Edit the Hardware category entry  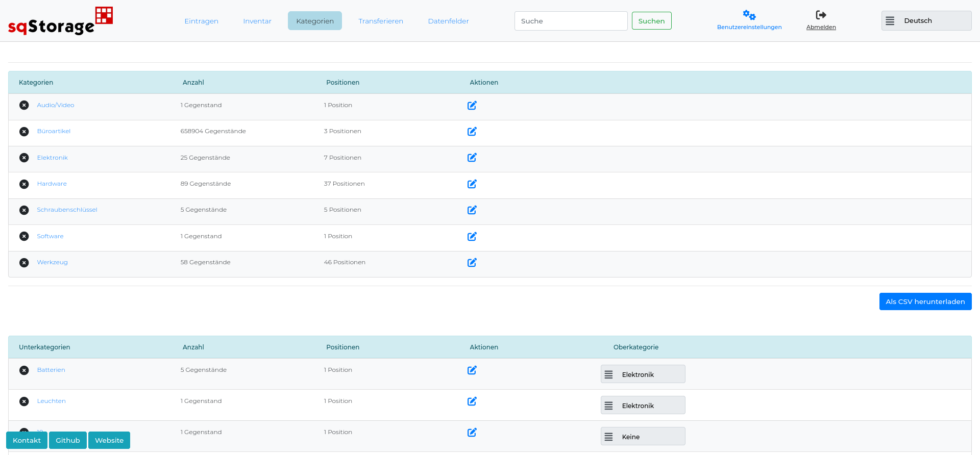click(472, 184)
